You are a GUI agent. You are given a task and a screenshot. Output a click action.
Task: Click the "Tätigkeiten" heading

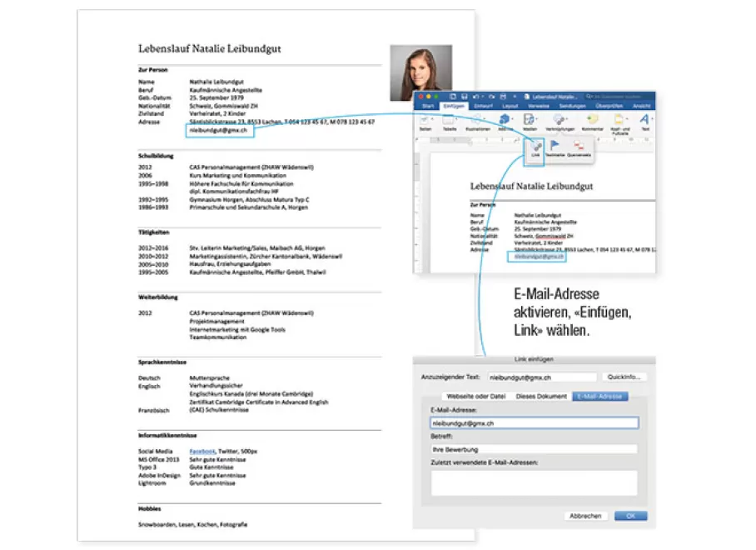coord(154,232)
